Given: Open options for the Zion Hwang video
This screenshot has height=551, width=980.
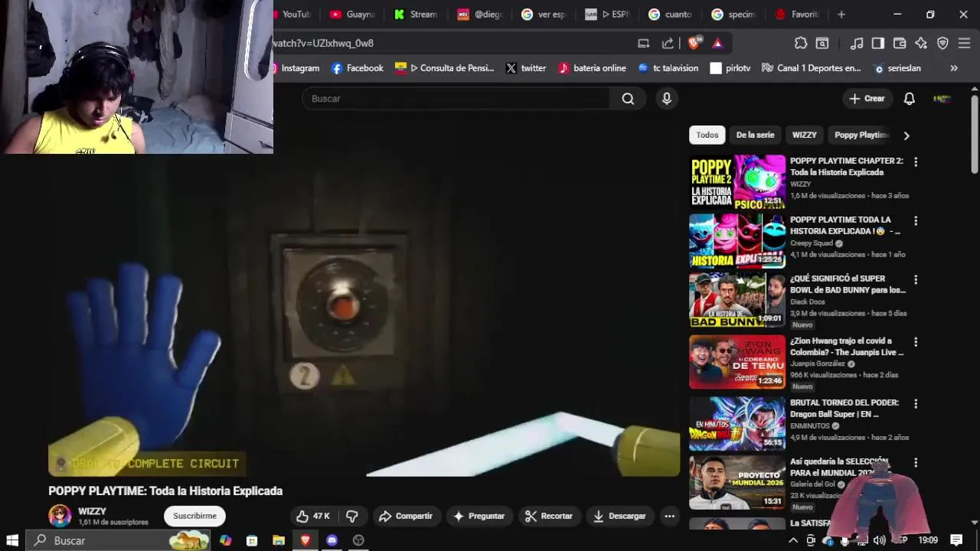Looking at the screenshot, I should click(916, 342).
